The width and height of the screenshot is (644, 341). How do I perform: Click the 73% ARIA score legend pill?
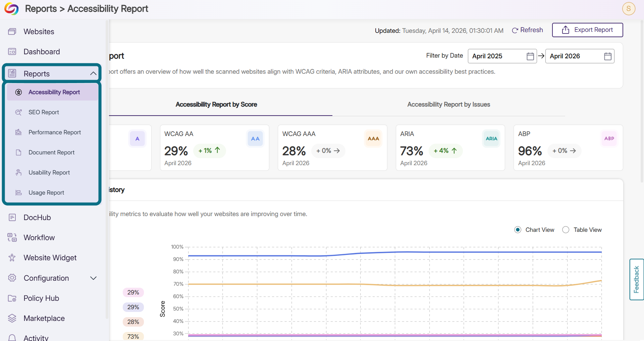click(x=133, y=336)
